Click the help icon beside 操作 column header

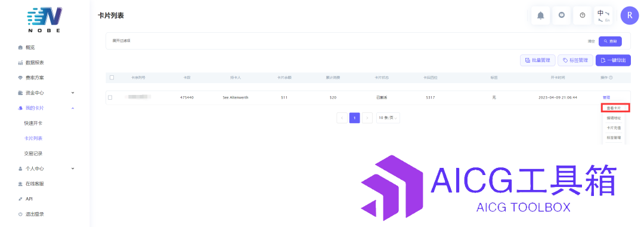[x=611, y=78]
